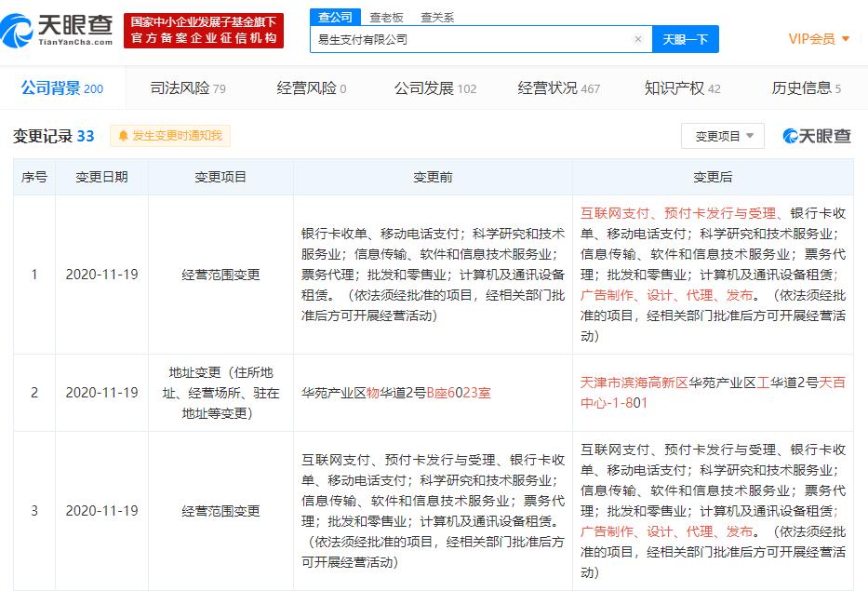Click the 变更后 column header

tap(713, 177)
